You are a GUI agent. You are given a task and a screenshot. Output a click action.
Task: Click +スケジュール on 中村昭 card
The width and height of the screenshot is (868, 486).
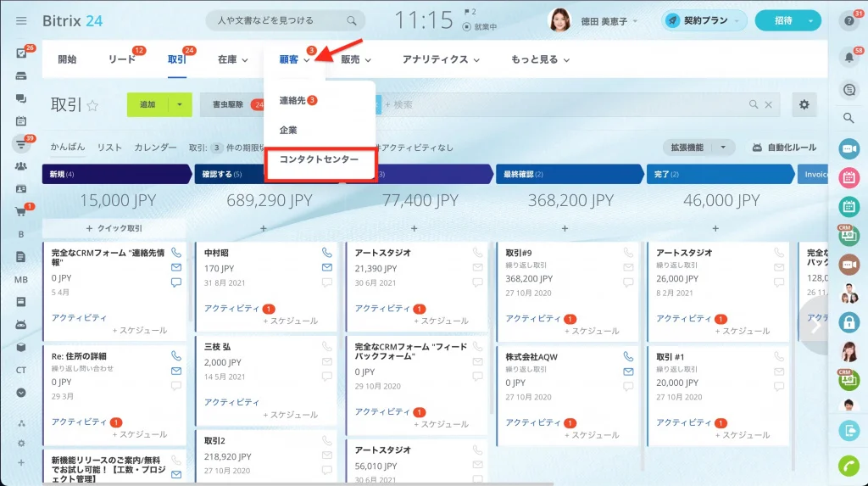[291, 321]
